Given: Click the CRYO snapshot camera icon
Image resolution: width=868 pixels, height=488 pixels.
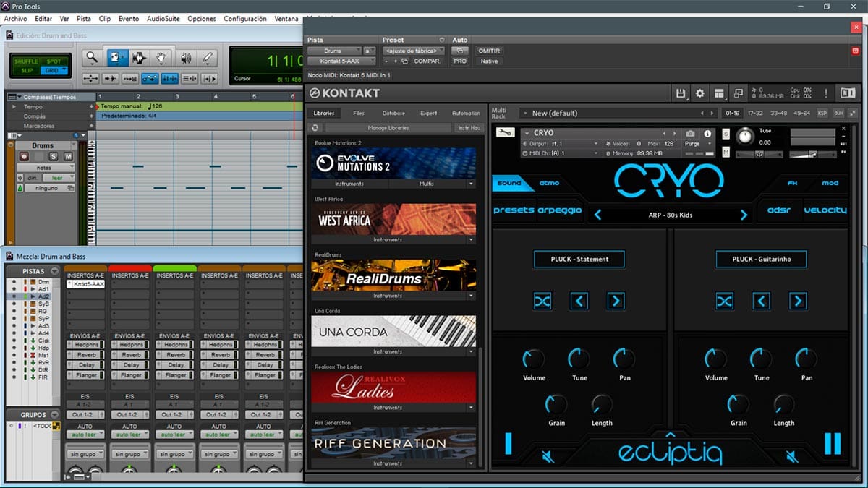Looking at the screenshot, I should 690,134.
